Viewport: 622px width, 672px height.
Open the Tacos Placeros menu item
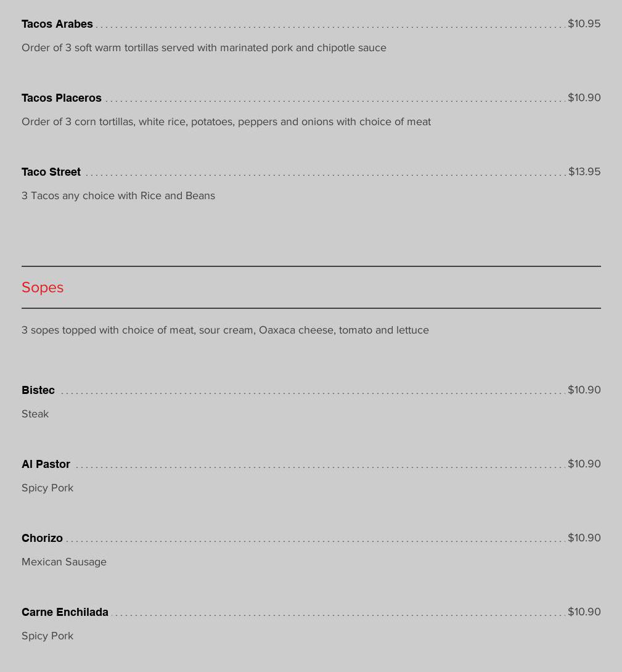point(62,98)
